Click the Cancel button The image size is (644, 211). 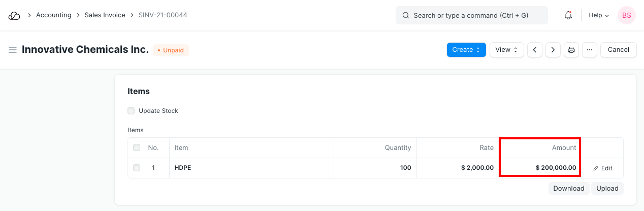(x=618, y=50)
